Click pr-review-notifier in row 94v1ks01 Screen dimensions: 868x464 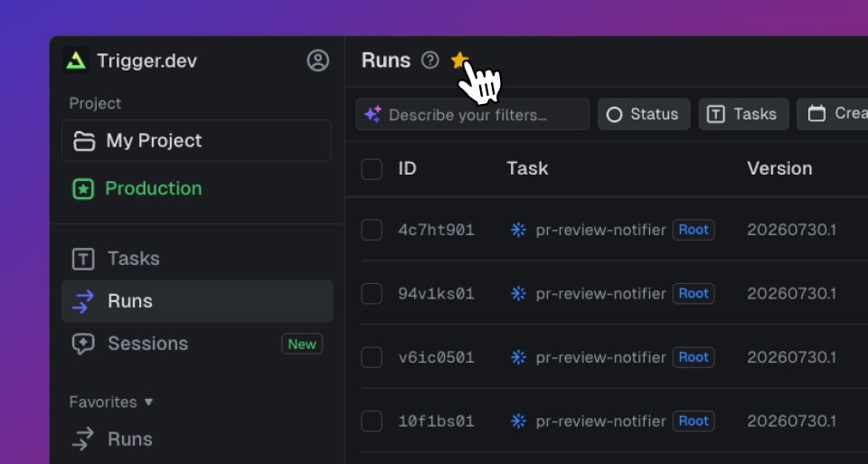point(600,293)
